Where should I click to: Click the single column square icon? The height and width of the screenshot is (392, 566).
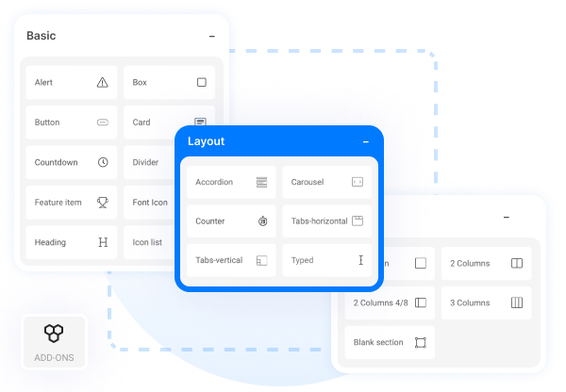tap(421, 263)
